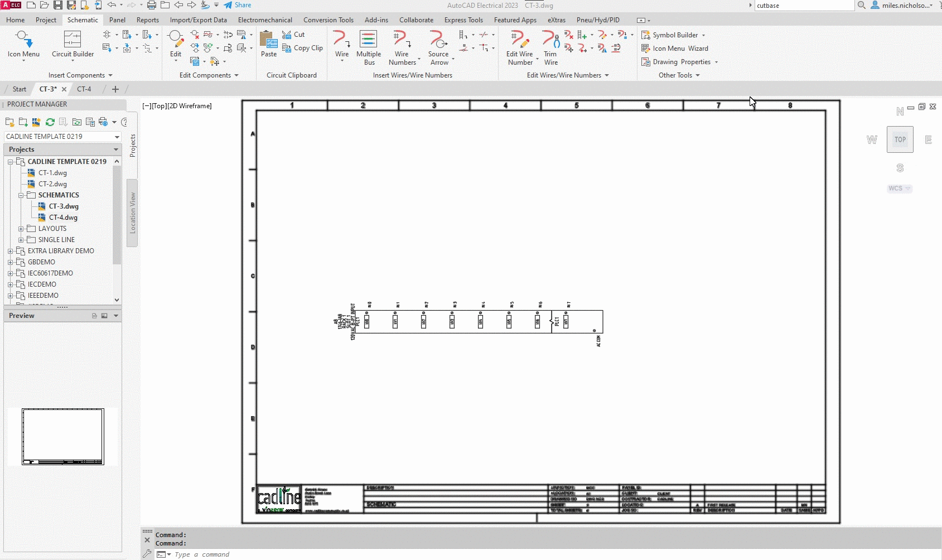Open CT-1.dwg in project tree

52,173
